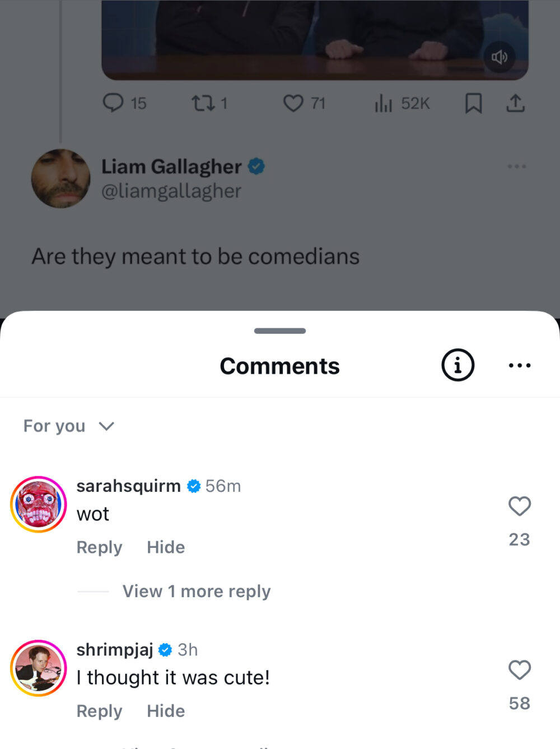This screenshot has width=560, height=749.
Task: Tap the retweet icon on the post
Action: pyautogui.click(x=202, y=103)
